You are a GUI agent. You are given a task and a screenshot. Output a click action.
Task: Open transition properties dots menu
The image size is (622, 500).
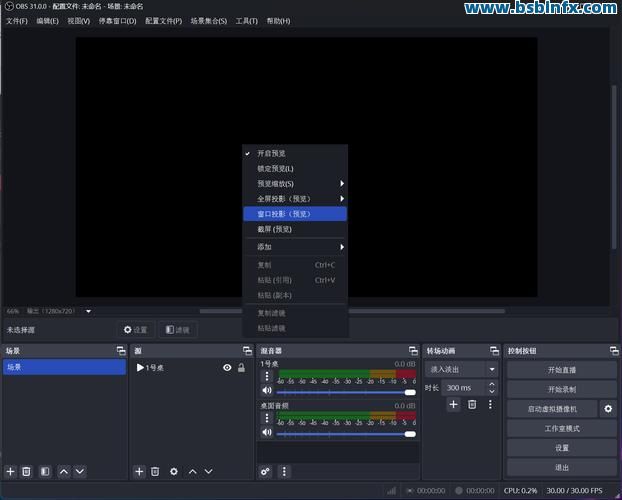[490, 404]
